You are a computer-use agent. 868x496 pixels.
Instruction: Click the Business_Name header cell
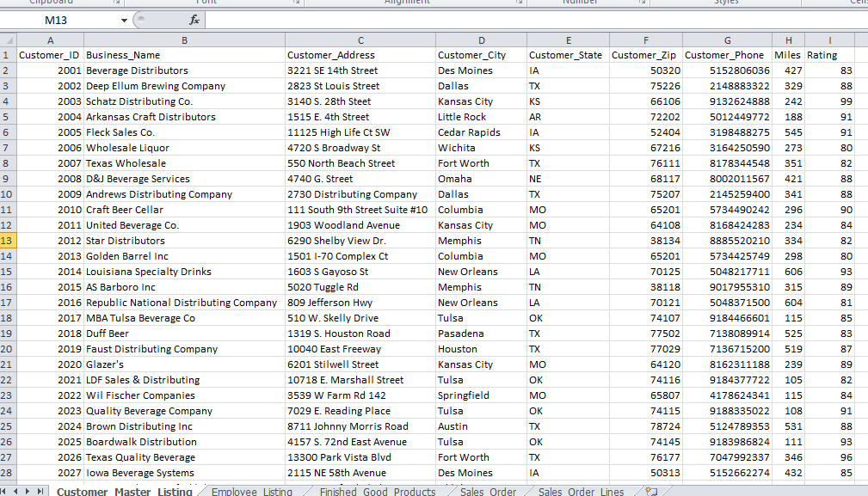click(184, 55)
